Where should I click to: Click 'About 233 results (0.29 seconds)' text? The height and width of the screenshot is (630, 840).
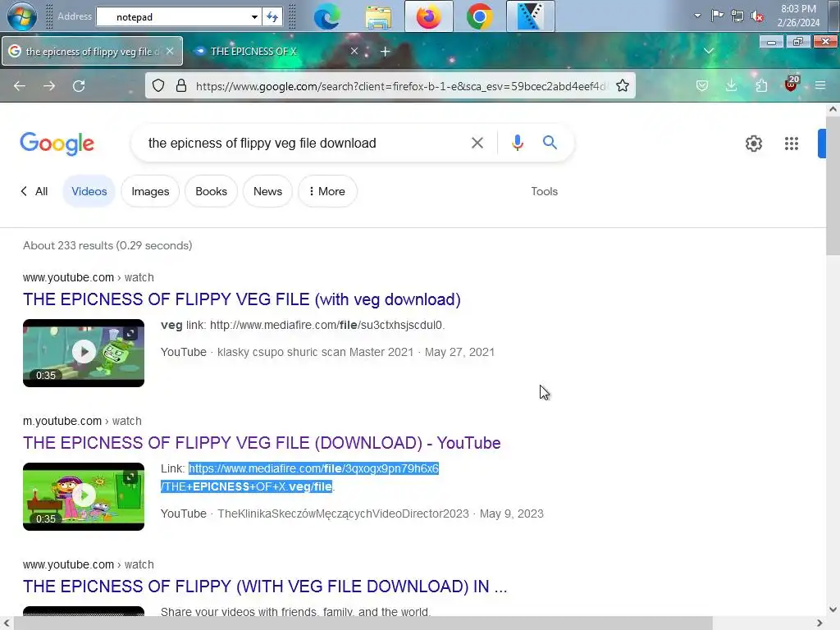coord(107,245)
